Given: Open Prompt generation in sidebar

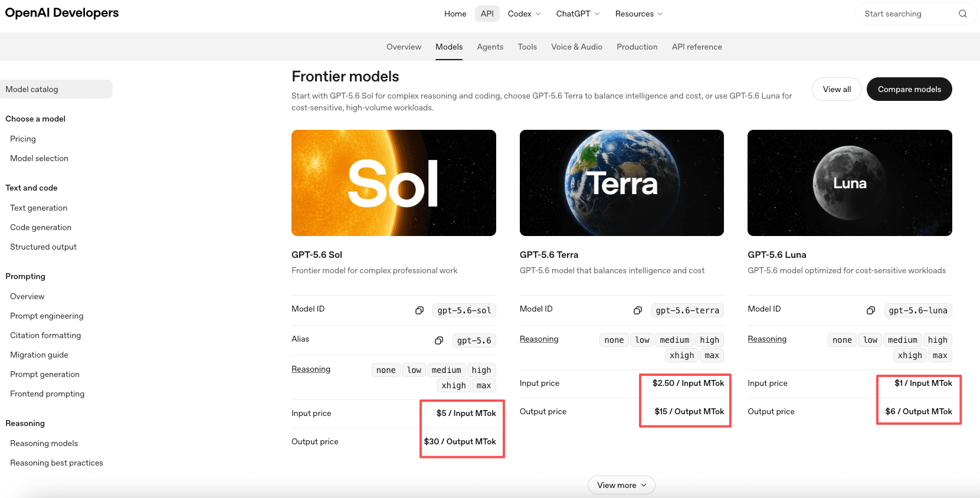Looking at the screenshot, I should [x=45, y=374].
